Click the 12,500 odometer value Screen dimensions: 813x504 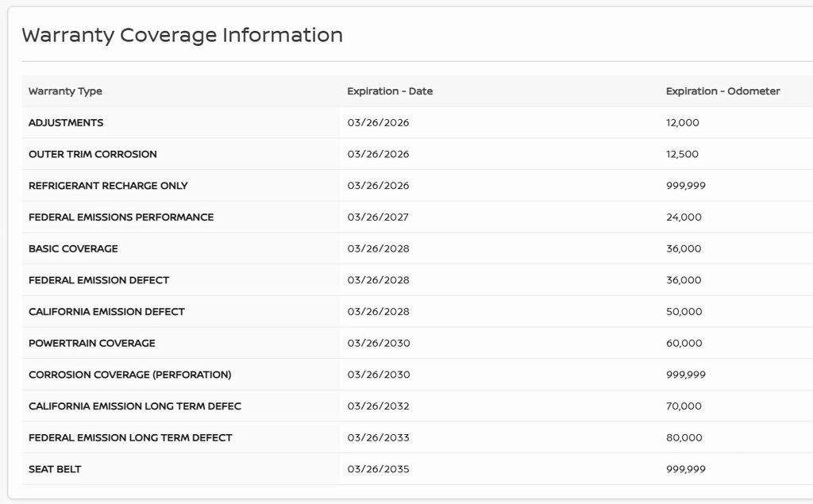[x=682, y=154]
